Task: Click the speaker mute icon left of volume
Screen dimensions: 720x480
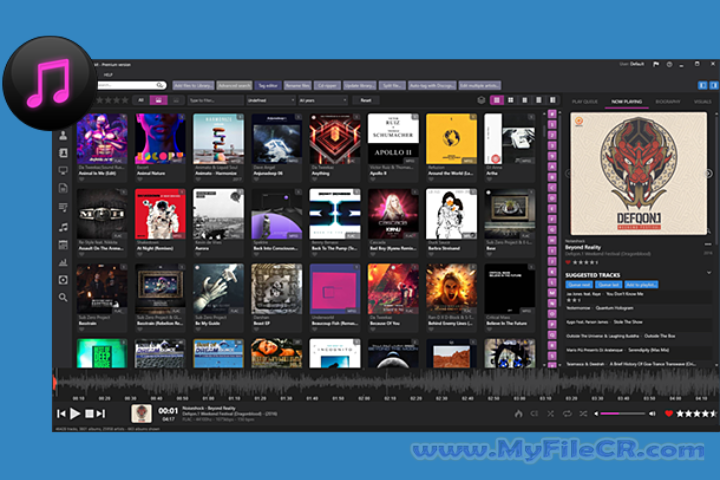Action: pos(596,414)
